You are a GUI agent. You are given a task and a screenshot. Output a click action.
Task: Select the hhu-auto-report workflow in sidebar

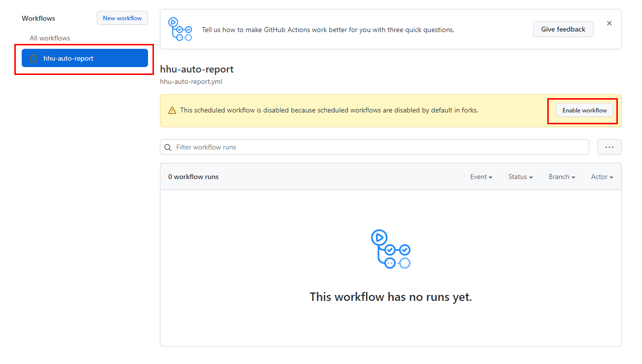85,58
